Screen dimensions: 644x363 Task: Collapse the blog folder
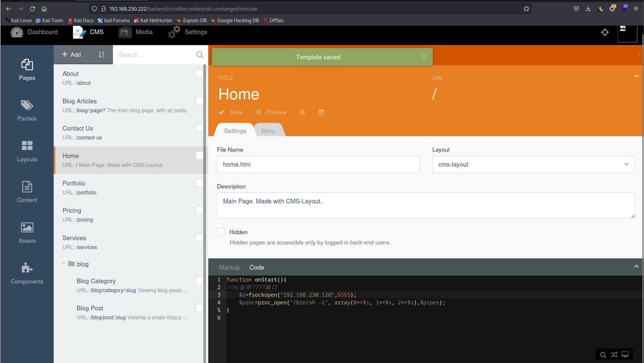click(63, 264)
